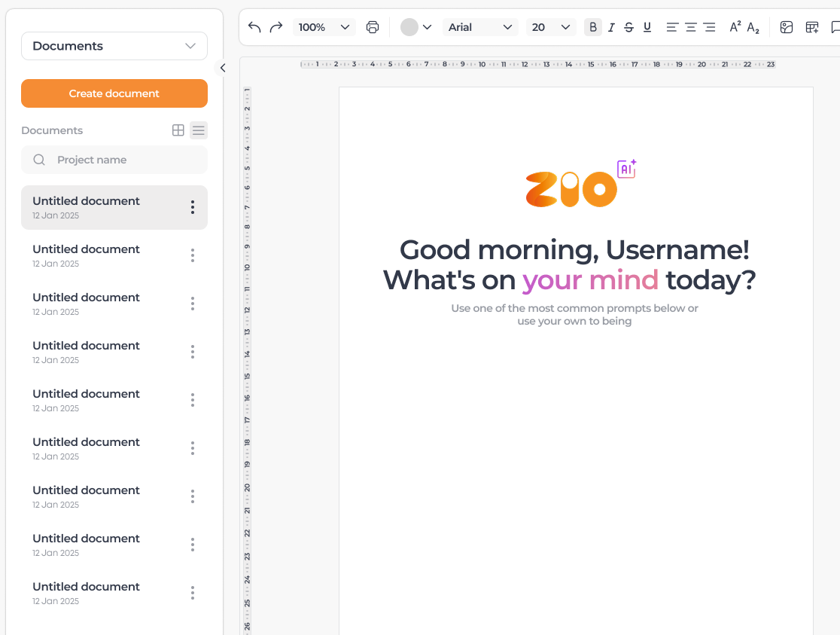Collapse the sidebar using the chevron arrow

coord(222,68)
